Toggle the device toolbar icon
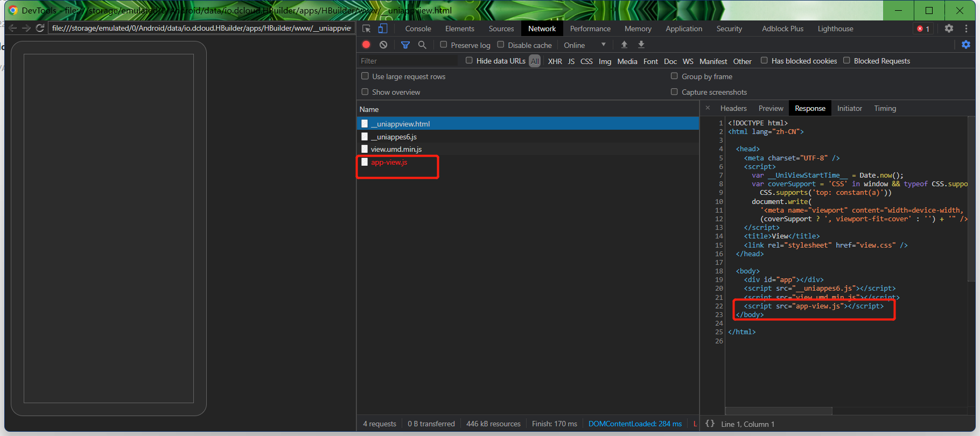980x436 pixels. tap(383, 29)
